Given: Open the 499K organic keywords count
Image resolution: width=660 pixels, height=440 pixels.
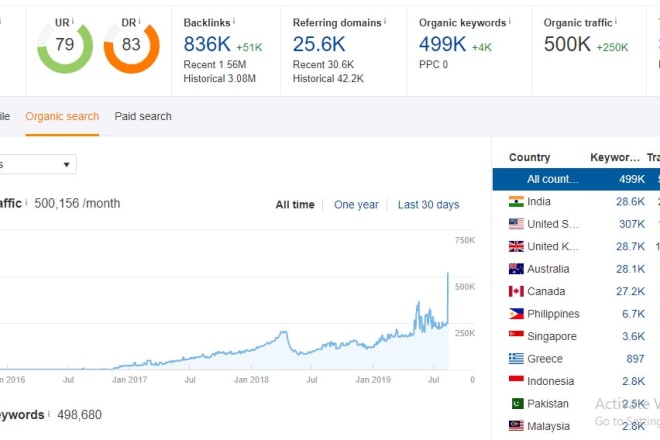Looking at the screenshot, I should (x=442, y=44).
